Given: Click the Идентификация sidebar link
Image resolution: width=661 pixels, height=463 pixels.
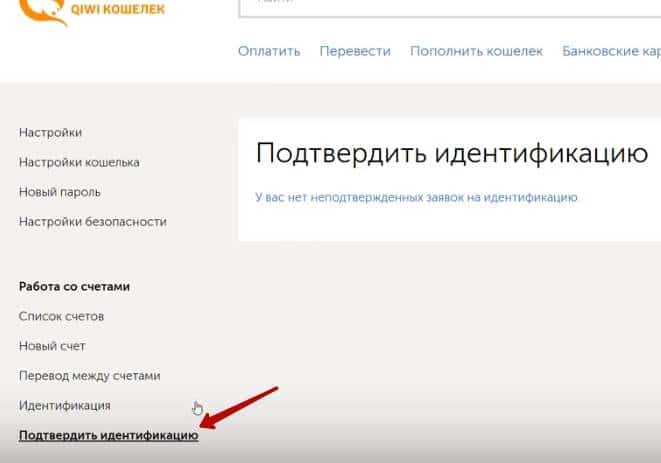Looking at the screenshot, I should [x=65, y=406].
